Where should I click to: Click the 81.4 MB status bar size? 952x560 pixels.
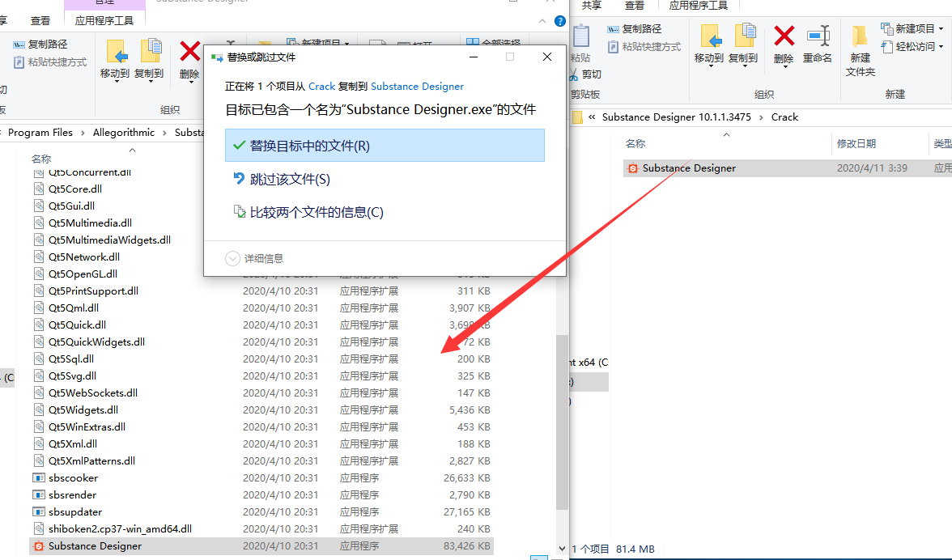point(635,549)
